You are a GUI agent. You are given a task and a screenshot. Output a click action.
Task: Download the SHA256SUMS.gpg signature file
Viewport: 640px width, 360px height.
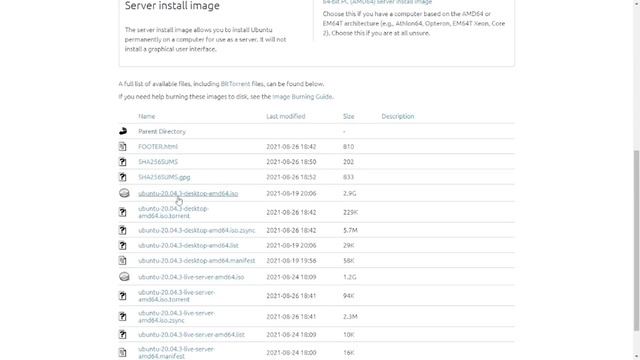[x=164, y=177]
